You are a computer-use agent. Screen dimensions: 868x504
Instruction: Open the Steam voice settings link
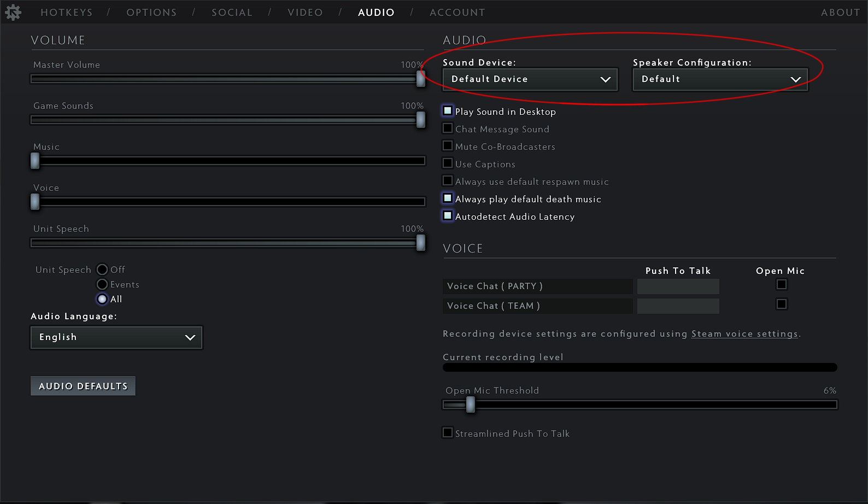(744, 334)
